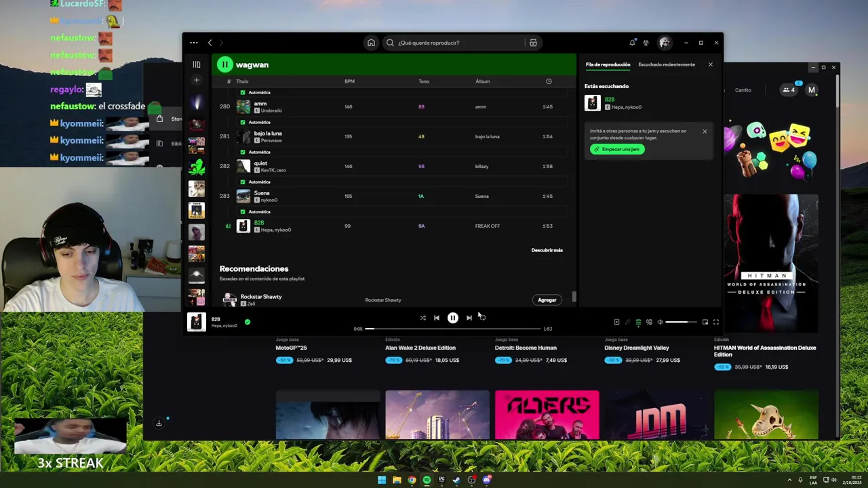868x488 pixels.
Task: Open the three-dots menu at Spotify's top left
Action: coord(194,43)
